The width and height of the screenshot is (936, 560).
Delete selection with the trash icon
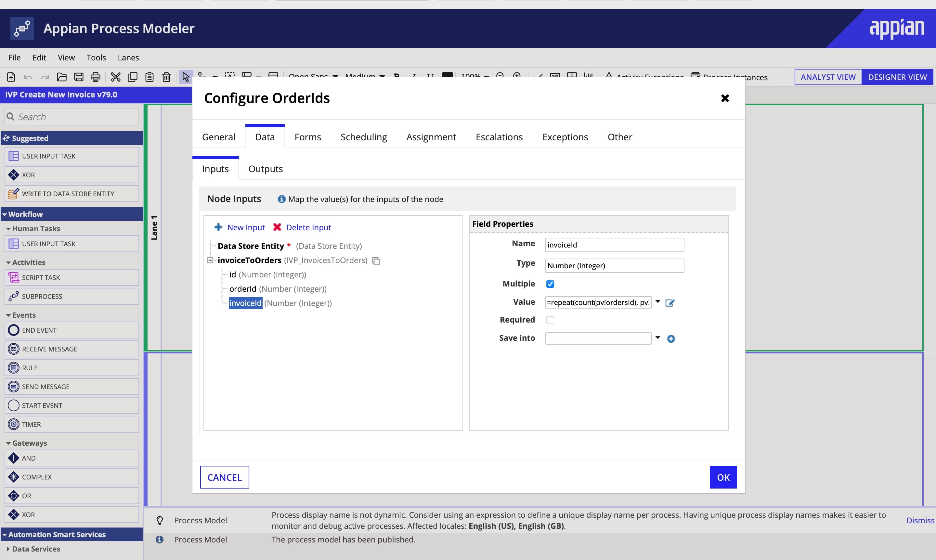(x=166, y=77)
